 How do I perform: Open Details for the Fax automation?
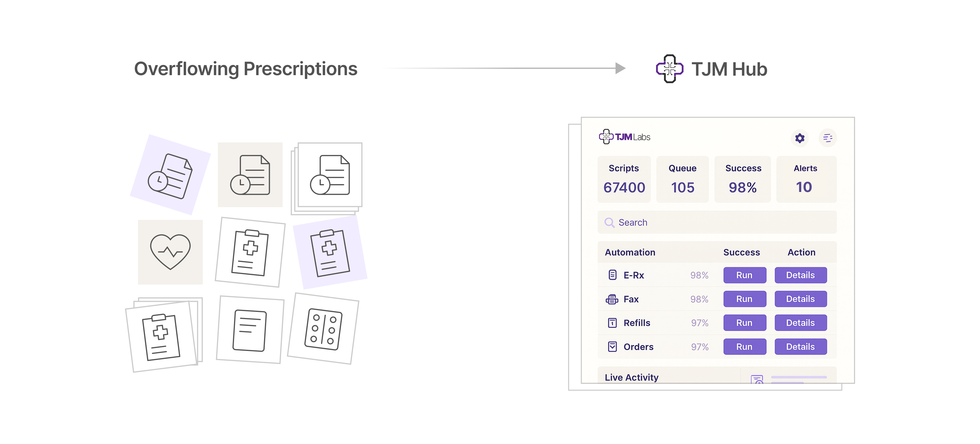801,299
